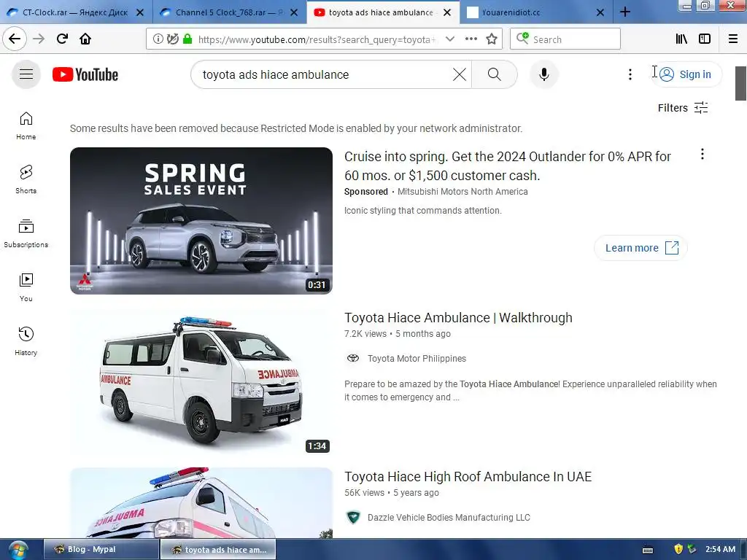Click the browser forward arrow
The height and width of the screenshot is (560, 747).
click(39, 39)
